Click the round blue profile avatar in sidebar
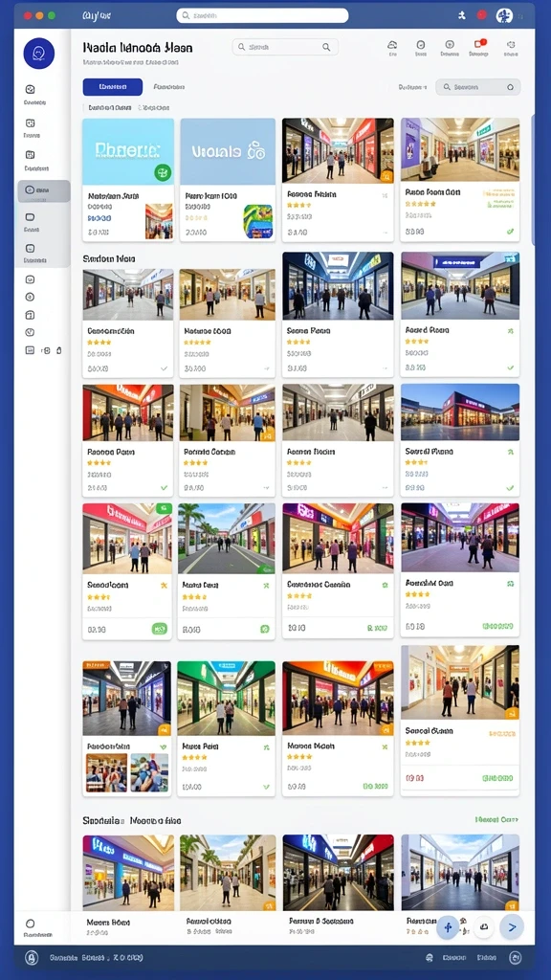The height and width of the screenshot is (980, 551). click(38, 54)
